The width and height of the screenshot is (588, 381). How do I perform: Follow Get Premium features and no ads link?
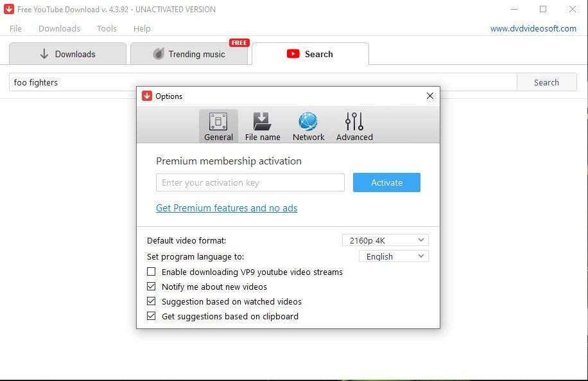[x=227, y=208]
